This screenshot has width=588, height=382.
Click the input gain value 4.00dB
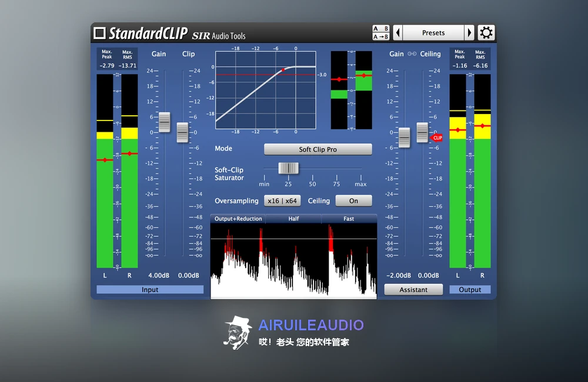click(x=159, y=275)
